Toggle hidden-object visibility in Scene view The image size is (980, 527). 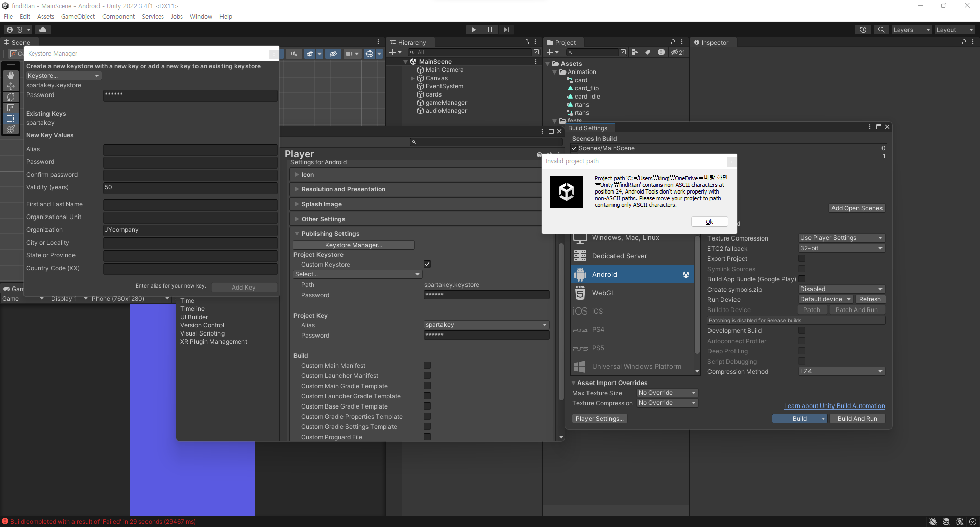tap(333, 53)
